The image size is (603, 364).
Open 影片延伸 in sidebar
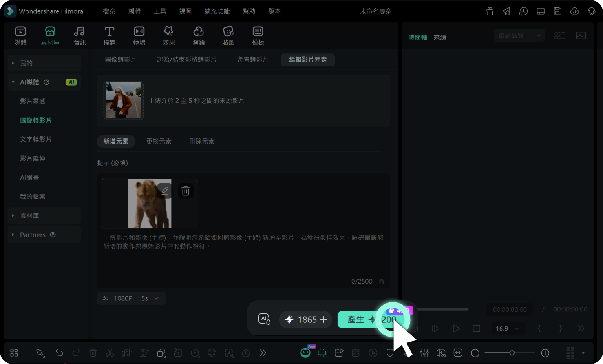pos(33,158)
